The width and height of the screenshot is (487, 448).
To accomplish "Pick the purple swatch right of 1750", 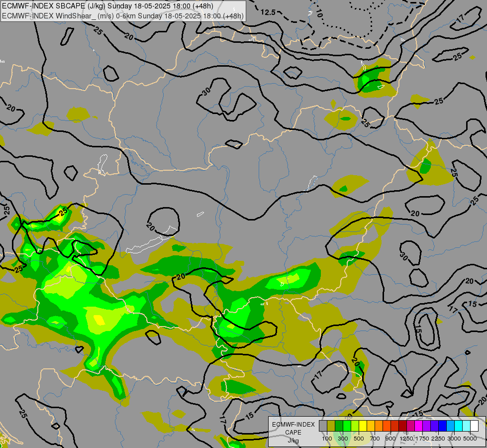I will click(x=427, y=426).
